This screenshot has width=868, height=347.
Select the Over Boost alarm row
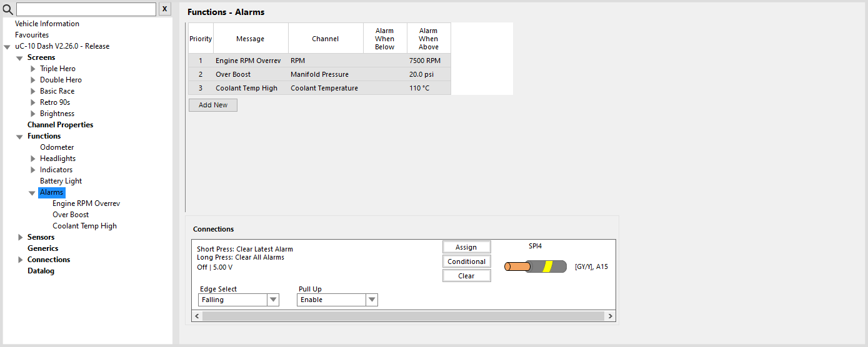tap(319, 74)
